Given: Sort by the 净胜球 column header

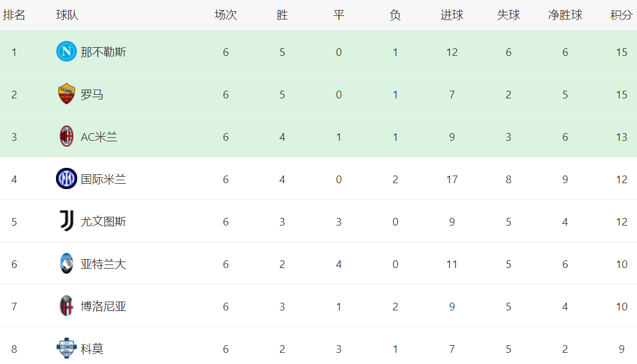Looking at the screenshot, I should point(565,15).
